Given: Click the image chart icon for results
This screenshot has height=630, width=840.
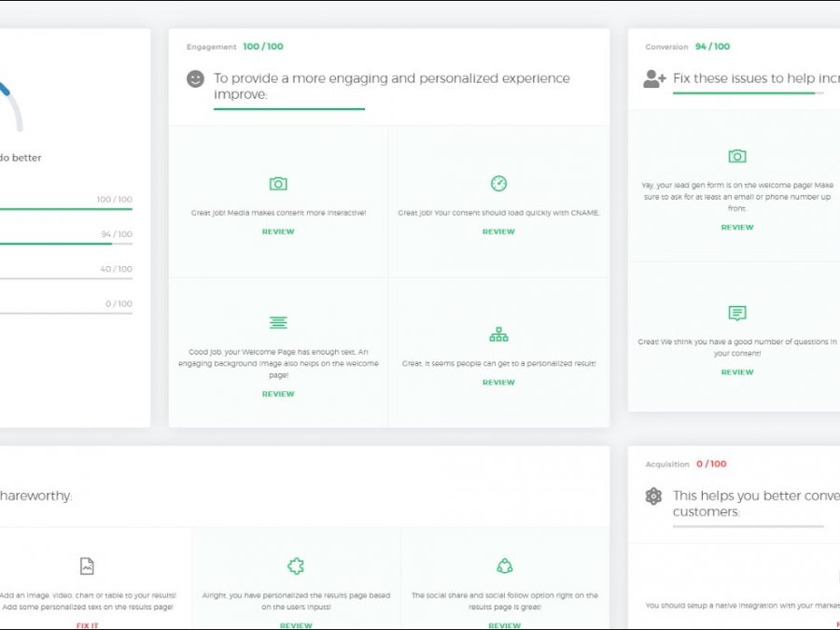Looking at the screenshot, I should click(87, 567).
